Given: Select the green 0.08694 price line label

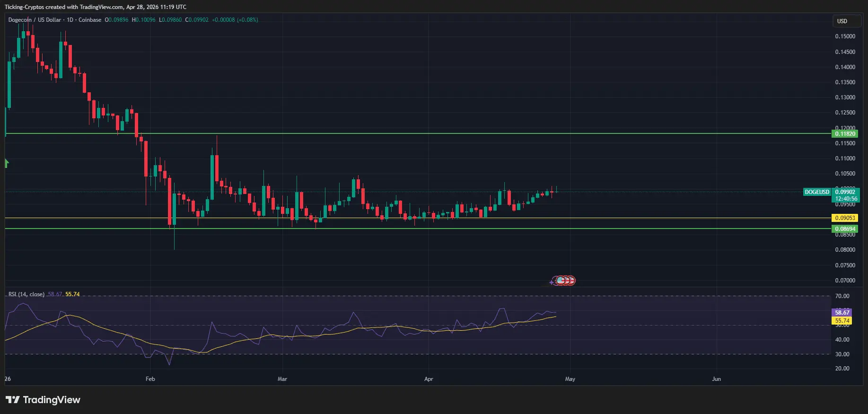Looking at the screenshot, I should [x=845, y=229].
